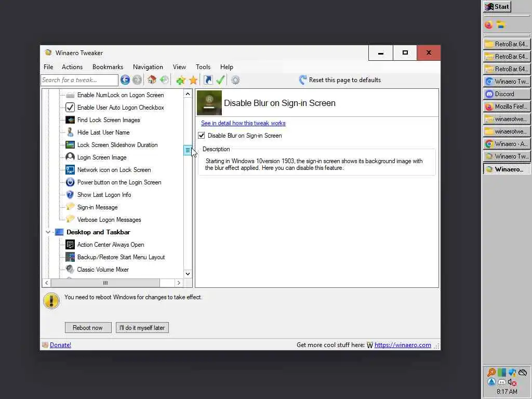532x399 pixels.
Task: Open the https://winaero.com link
Action: [403, 345]
